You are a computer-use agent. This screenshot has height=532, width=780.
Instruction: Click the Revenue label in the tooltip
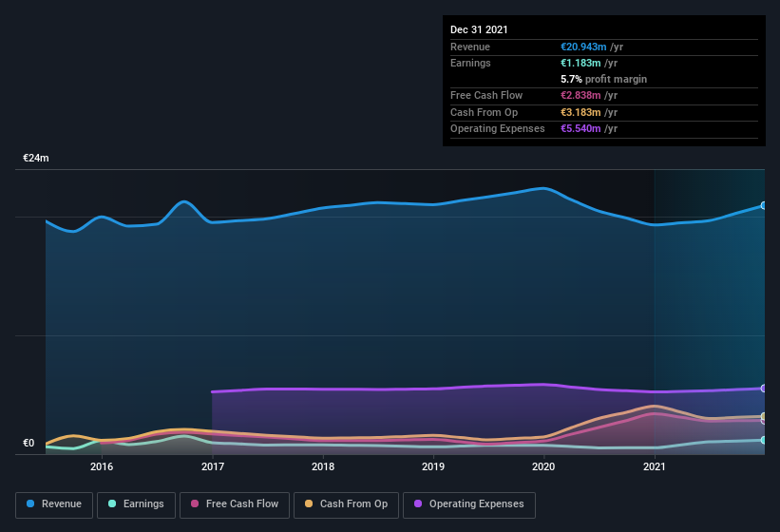(470, 47)
